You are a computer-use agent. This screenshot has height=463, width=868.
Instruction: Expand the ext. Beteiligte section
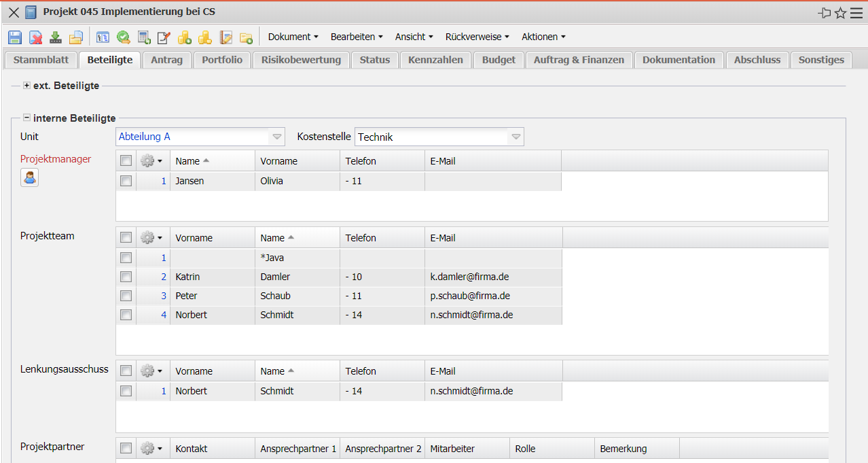coord(26,86)
